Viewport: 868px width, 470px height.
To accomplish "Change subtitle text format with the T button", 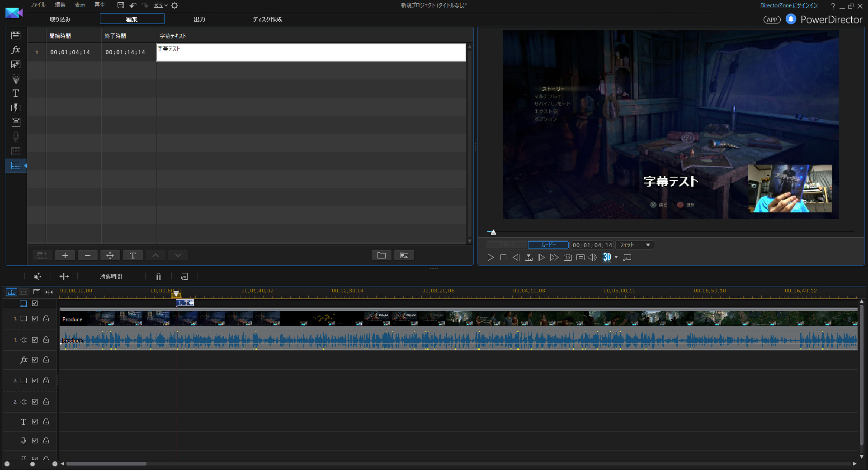I will point(133,255).
